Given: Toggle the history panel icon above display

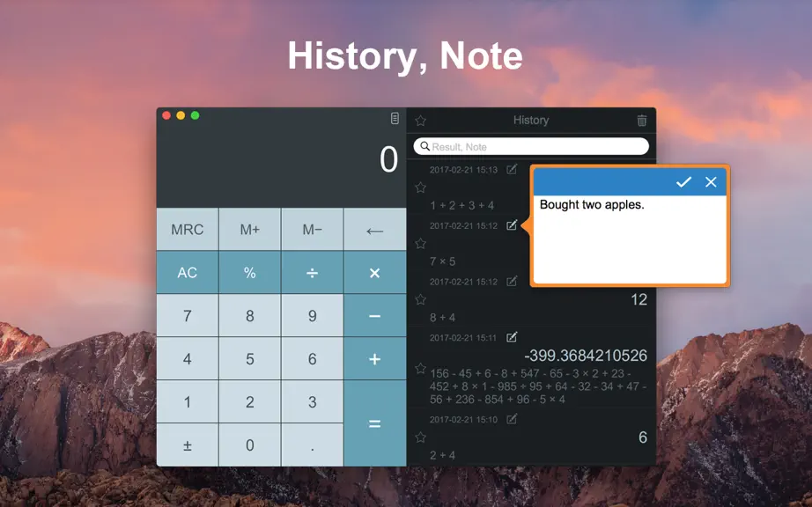Looking at the screenshot, I should pyautogui.click(x=395, y=119).
